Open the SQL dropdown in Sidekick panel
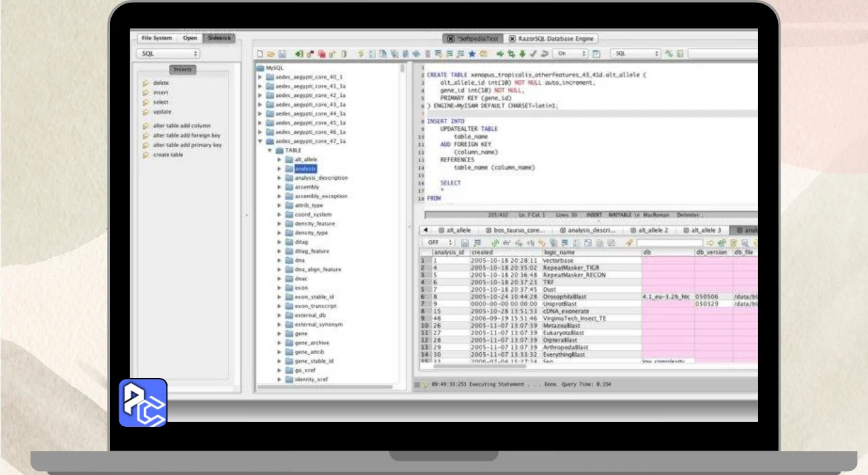 pos(167,54)
